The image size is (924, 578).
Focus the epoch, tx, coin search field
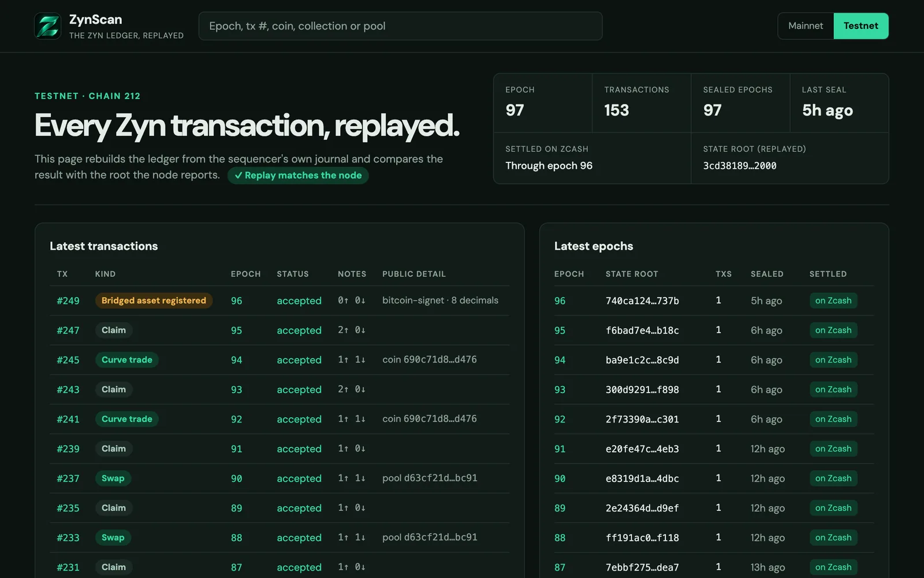400,26
